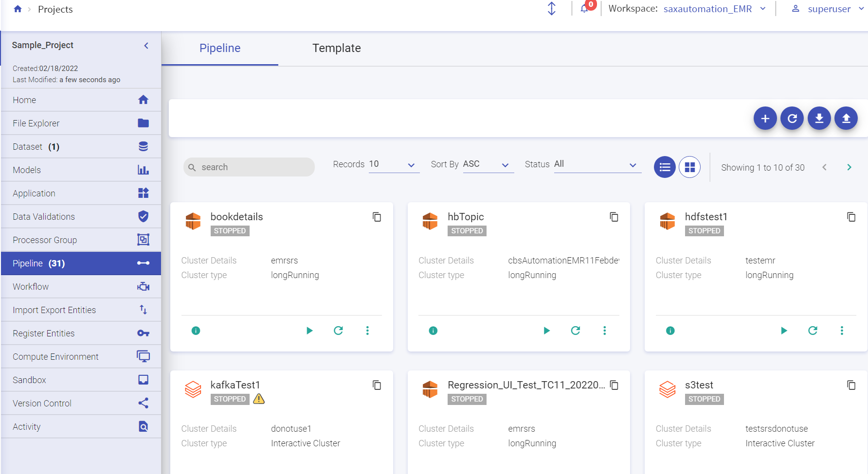Screen dimensions: 868x474
Task: Switch to the Pipeline tab
Action: tap(220, 48)
